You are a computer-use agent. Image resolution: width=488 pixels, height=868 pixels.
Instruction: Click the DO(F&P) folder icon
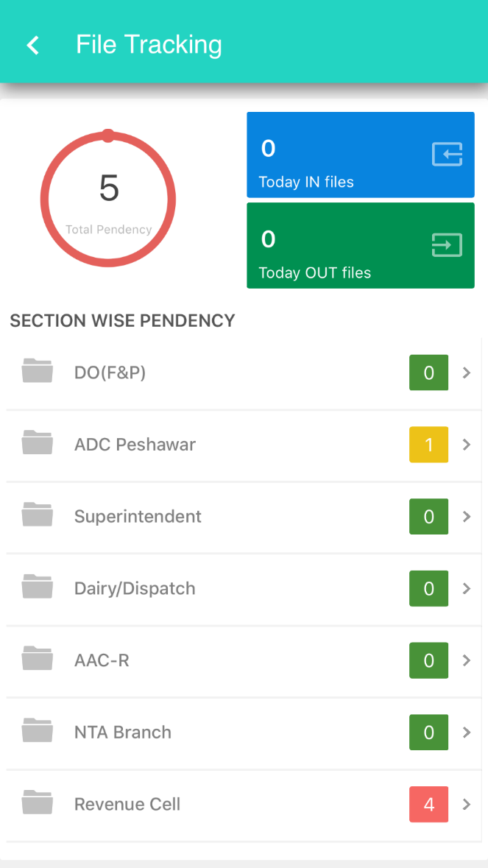pyautogui.click(x=38, y=372)
